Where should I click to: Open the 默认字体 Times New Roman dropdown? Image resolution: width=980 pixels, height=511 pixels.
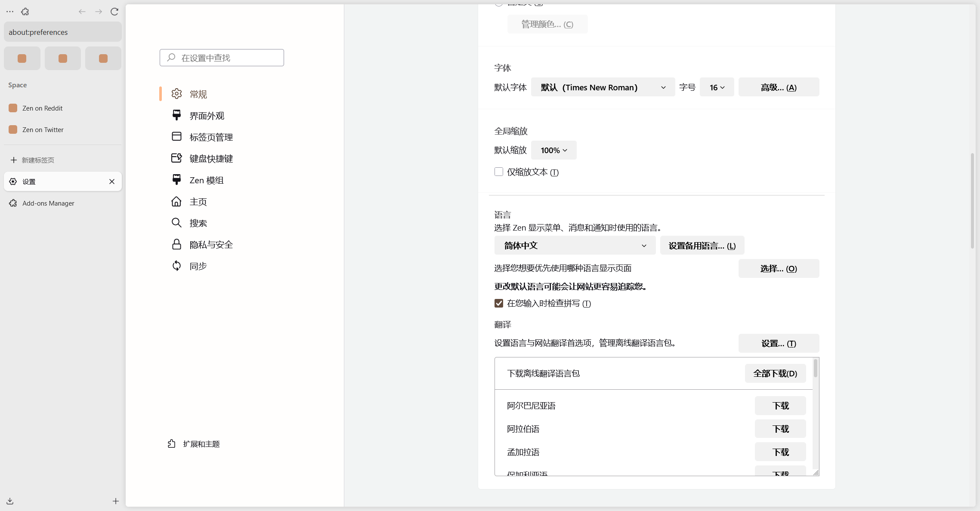603,87
